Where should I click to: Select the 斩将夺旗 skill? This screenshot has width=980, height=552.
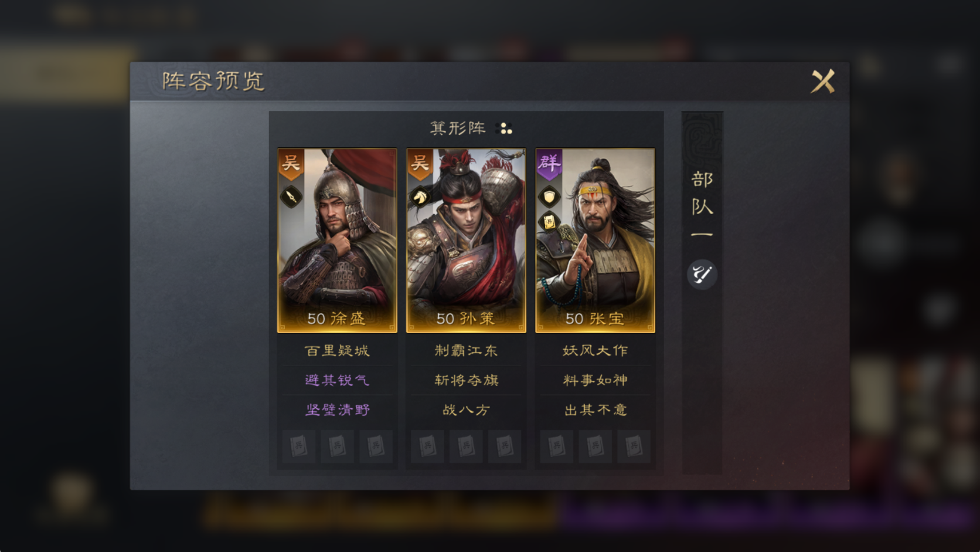click(466, 380)
